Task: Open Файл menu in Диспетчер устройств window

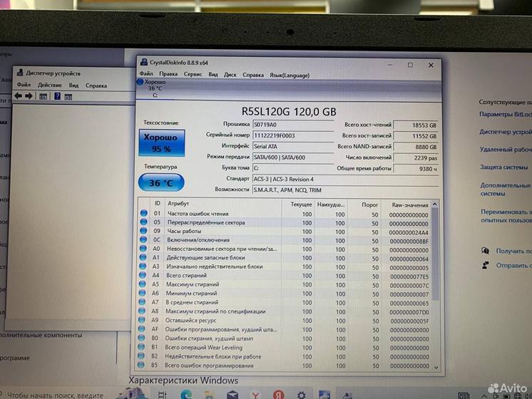Action: (x=24, y=84)
